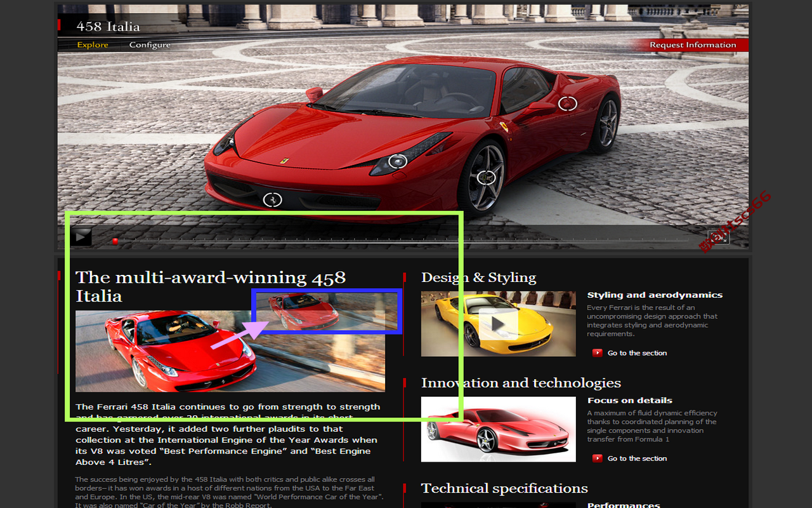Switch to the Explore tab

tap(93, 45)
